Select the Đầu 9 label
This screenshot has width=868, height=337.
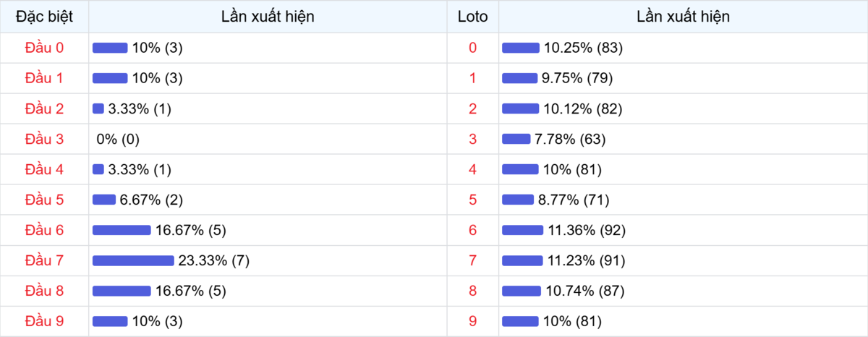click(x=44, y=321)
